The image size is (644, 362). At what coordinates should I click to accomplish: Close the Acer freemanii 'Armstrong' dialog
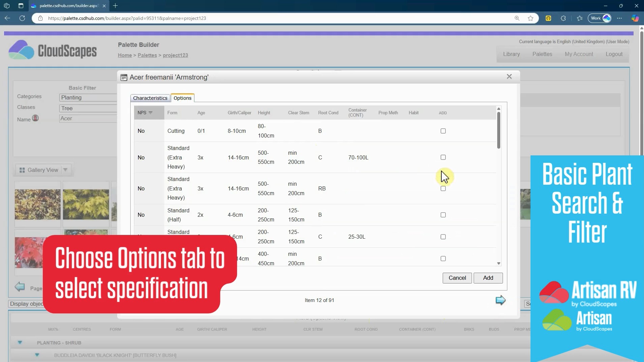click(509, 77)
